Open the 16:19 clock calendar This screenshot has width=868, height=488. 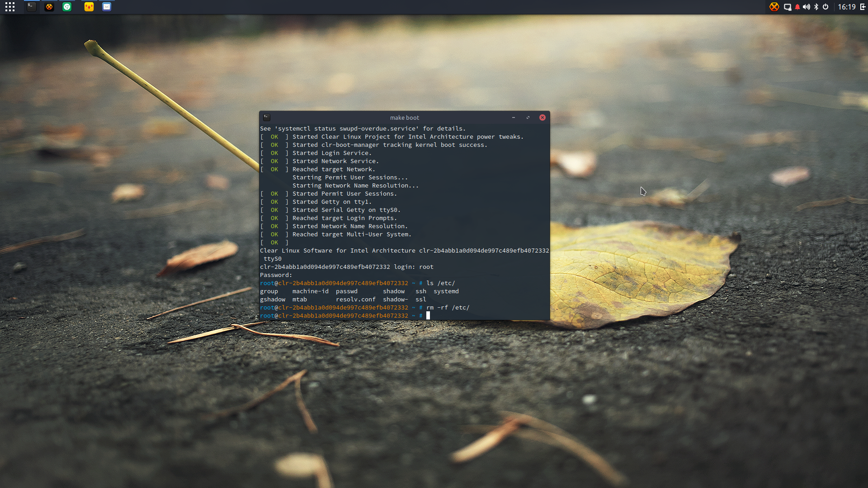[x=847, y=7]
